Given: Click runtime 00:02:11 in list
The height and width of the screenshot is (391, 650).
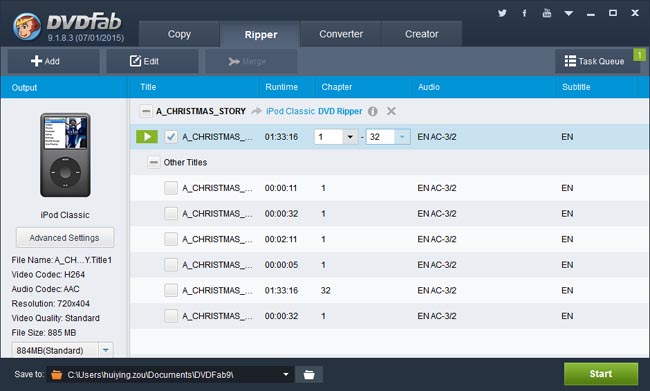Looking at the screenshot, I should (281, 239).
